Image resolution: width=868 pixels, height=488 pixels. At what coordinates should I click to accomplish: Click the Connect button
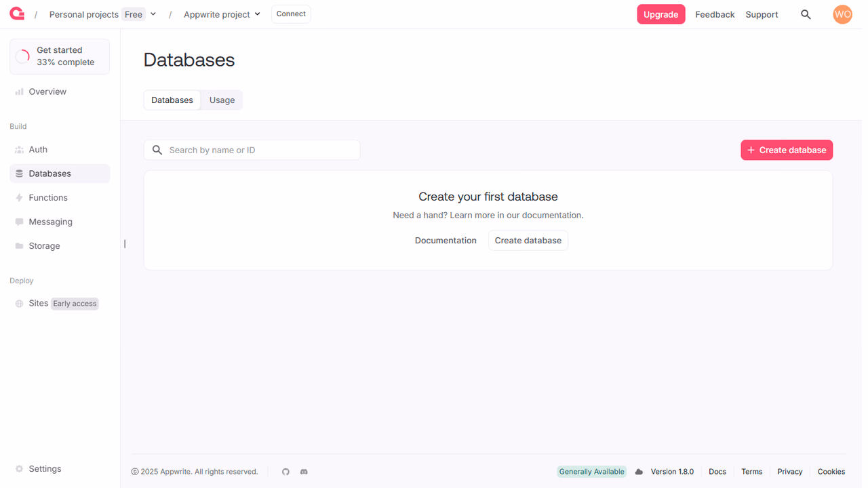[291, 14]
